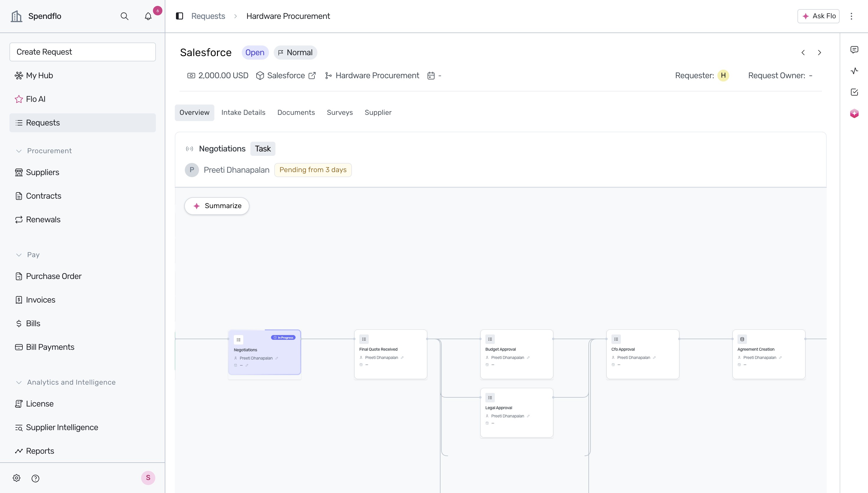Edit assignee pencil on Negotiations node
This screenshot has width=868, height=493.
[x=277, y=358]
